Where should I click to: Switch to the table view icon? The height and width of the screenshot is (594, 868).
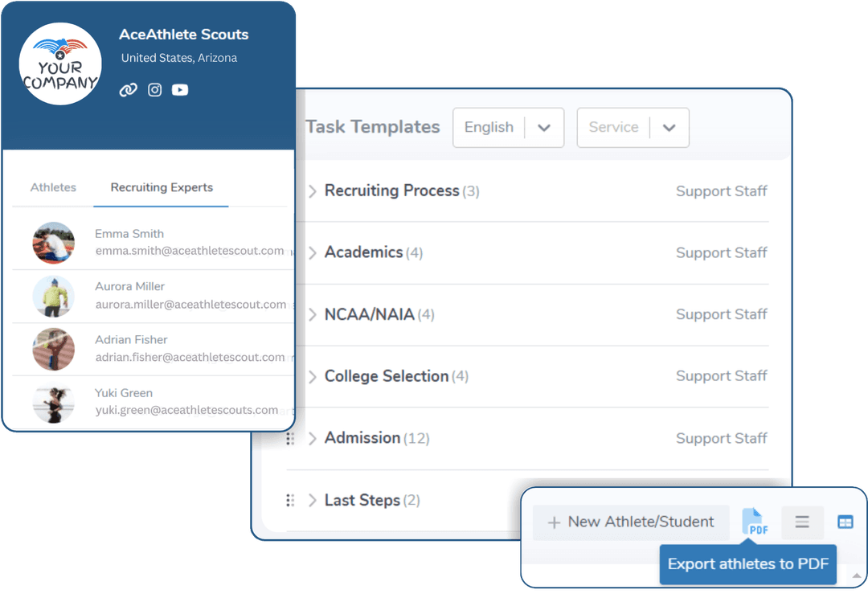point(845,522)
